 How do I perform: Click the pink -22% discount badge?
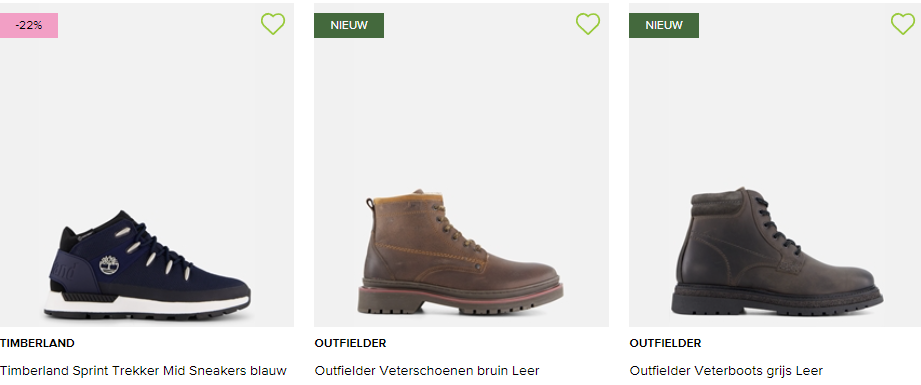[x=29, y=25]
